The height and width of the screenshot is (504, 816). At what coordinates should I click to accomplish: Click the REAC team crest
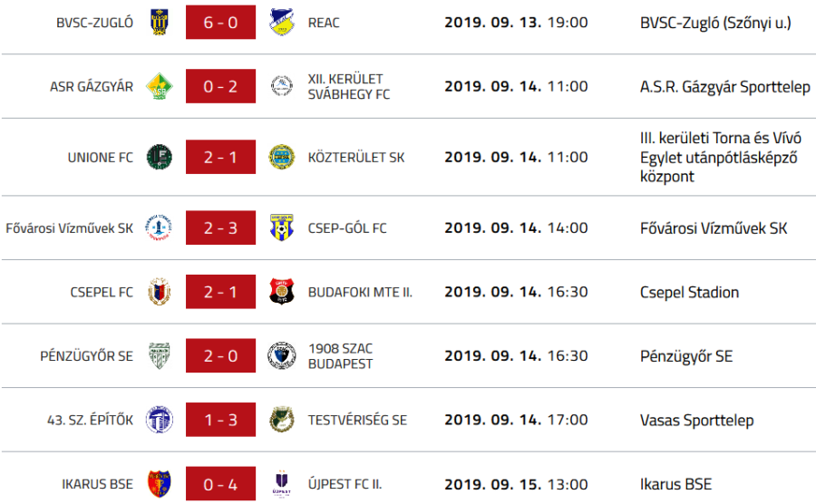click(x=281, y=22)
